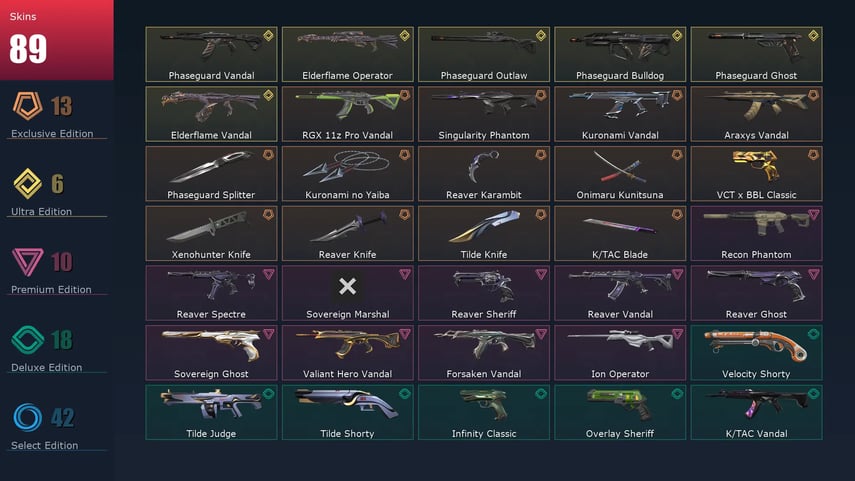Click the Select Edition circle icon
The image size is (855, 481).
click(27, 418)
